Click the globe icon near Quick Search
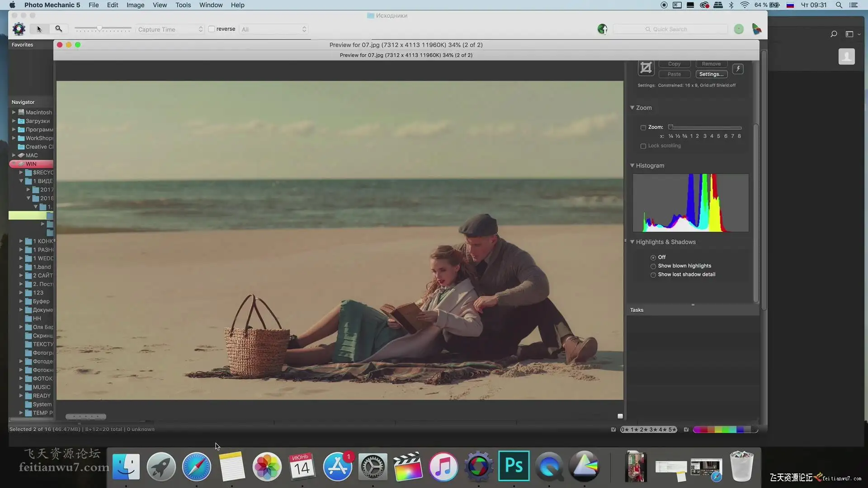 click(x=602, y=29)
